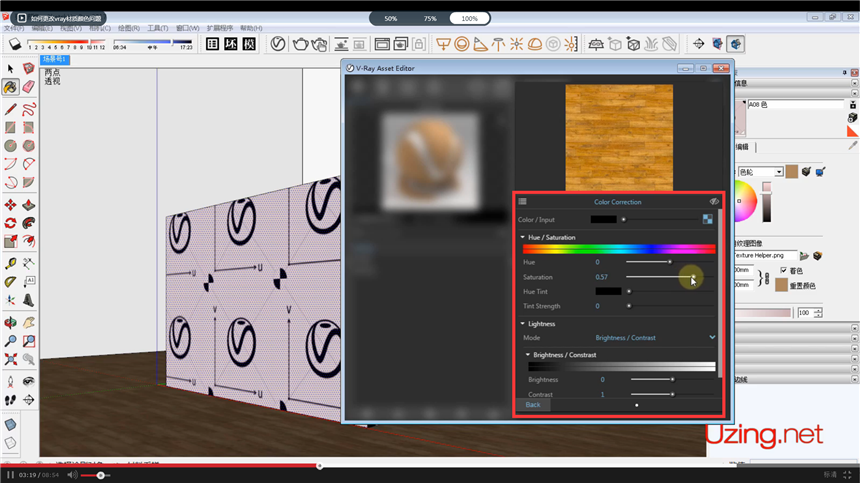This screenshot has height=483, width=860.
Task: Collapse the Hue / Saturation section
Action: [522, 237]
